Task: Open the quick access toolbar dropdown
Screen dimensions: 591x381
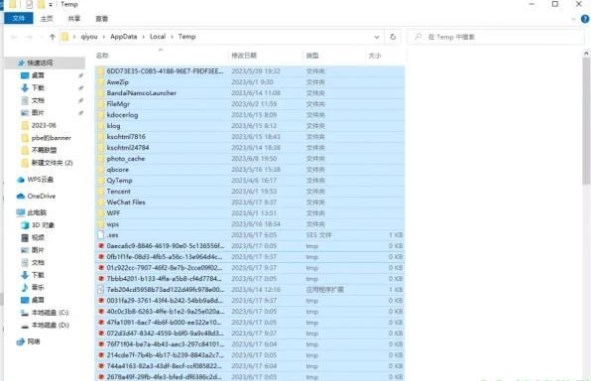Action: pyautogui.click(x=51, y=5)
